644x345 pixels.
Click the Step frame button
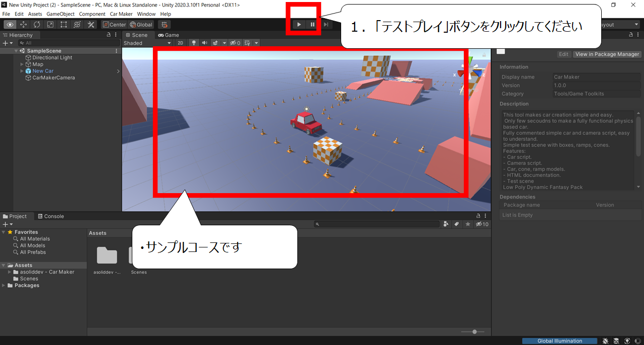[x=326, y=25]
